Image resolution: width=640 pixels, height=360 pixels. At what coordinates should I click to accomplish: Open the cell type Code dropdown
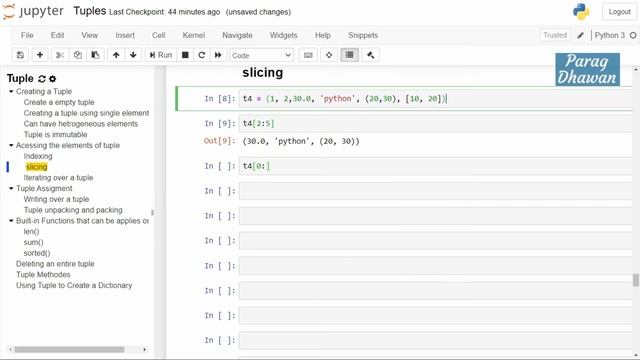(261, 55)
